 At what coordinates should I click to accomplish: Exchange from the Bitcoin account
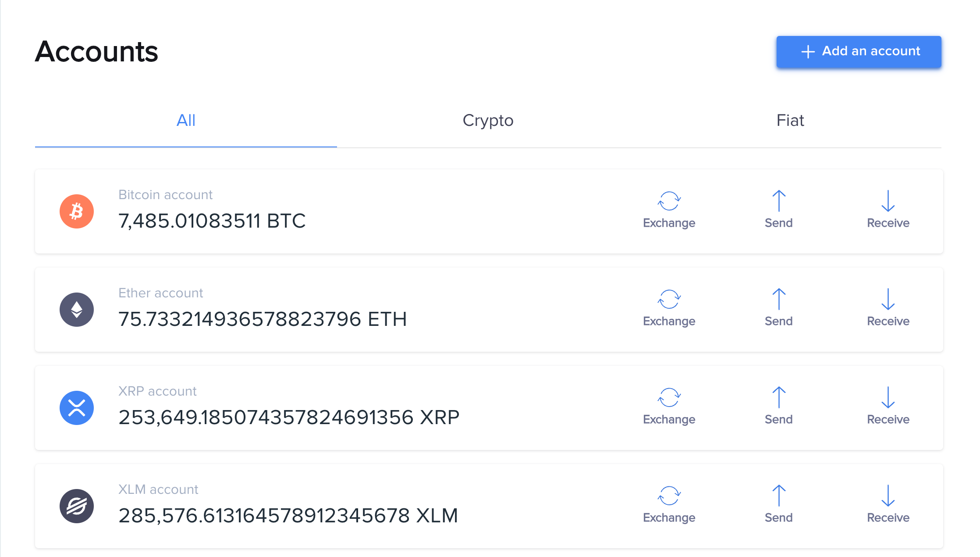click(669, 210)
